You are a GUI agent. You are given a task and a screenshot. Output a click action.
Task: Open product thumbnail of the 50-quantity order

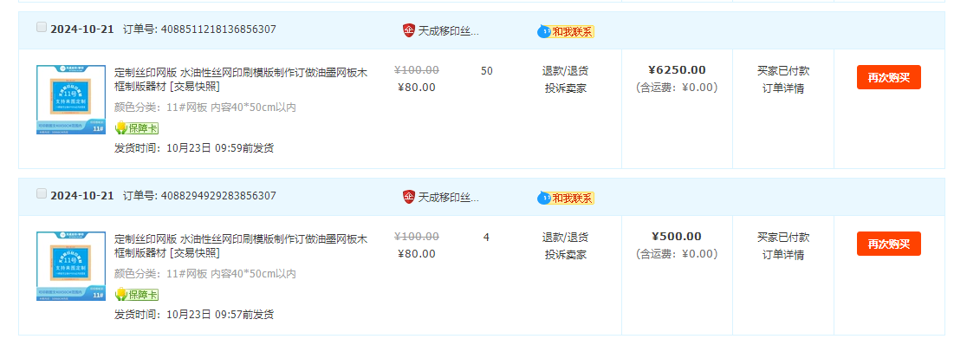(x=71, y=100)
